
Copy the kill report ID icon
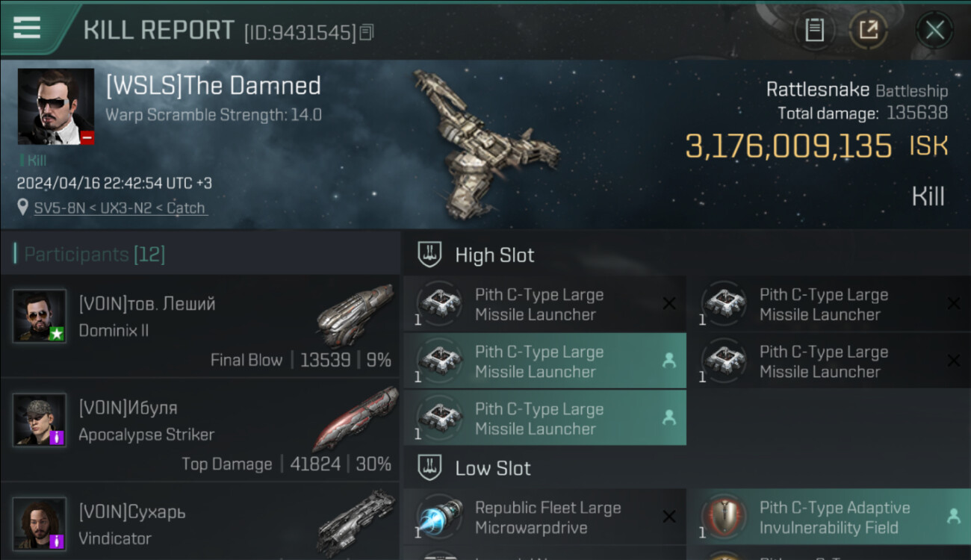[x=367, y=32]
